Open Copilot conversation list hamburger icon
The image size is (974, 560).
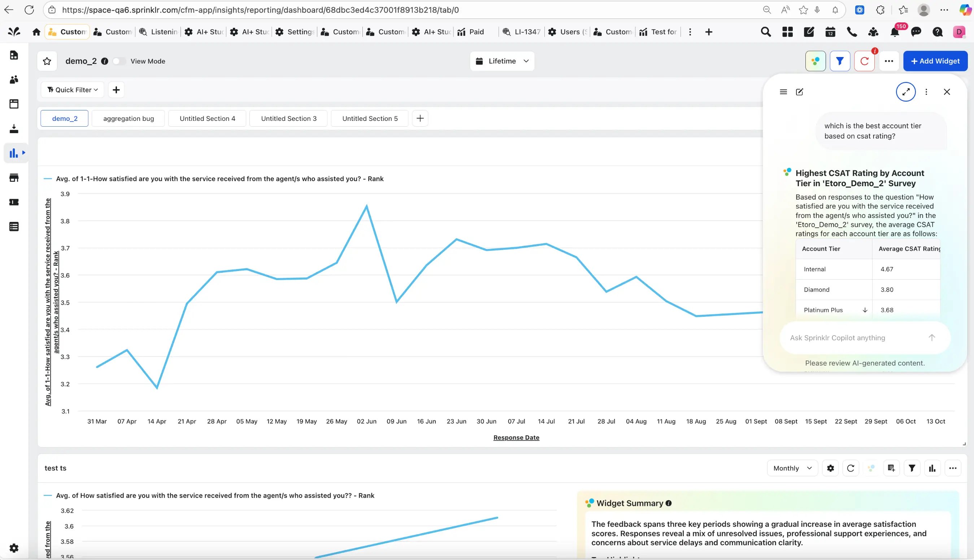click(783, 92)
